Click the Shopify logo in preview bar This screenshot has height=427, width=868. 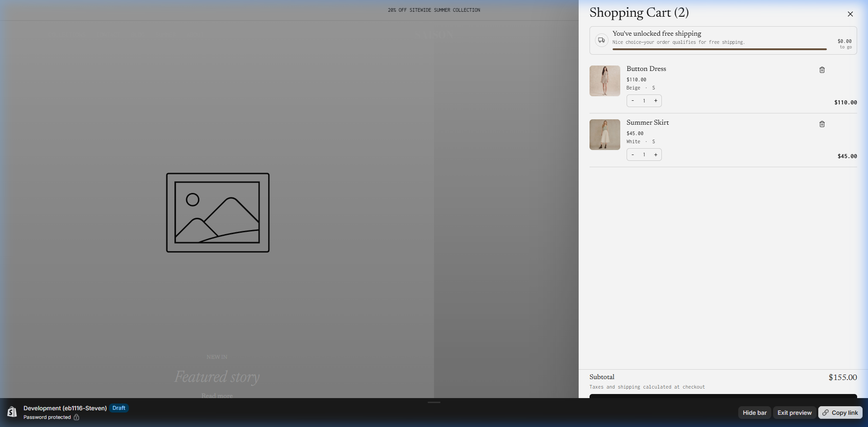coord(12,412)
